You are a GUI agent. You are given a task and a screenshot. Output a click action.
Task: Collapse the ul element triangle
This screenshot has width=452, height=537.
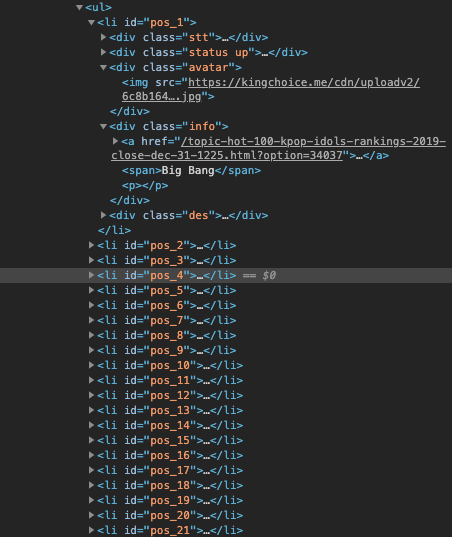coord(79,7)
